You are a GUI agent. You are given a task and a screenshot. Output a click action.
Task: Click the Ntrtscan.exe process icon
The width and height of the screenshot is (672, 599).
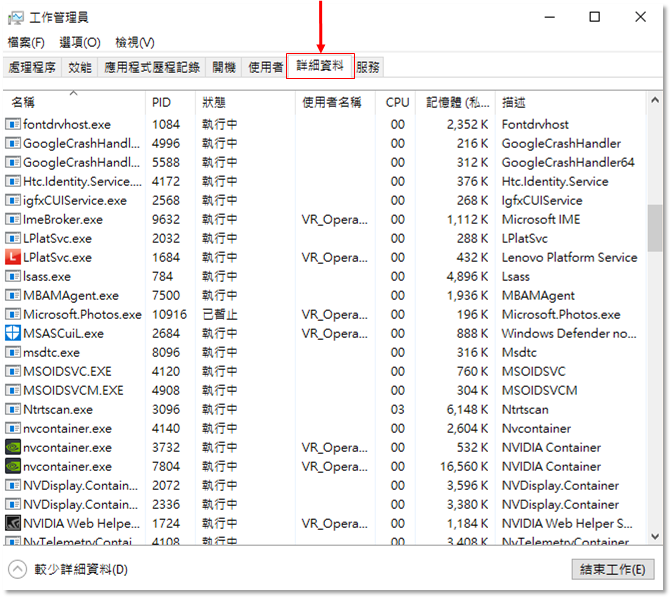13,410
